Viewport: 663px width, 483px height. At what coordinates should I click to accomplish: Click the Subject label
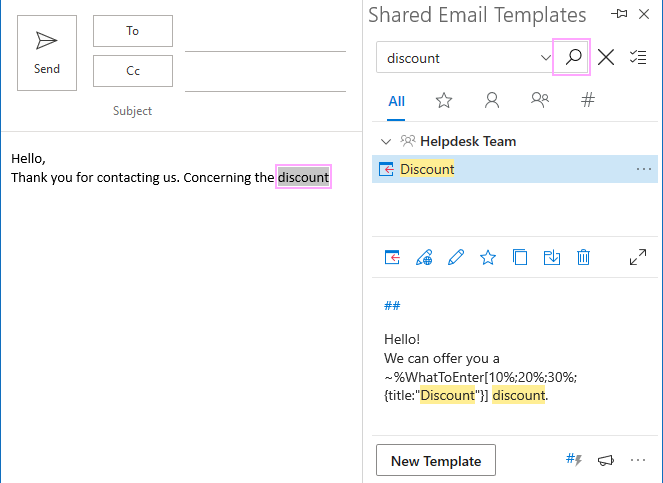tap(132, 111)
